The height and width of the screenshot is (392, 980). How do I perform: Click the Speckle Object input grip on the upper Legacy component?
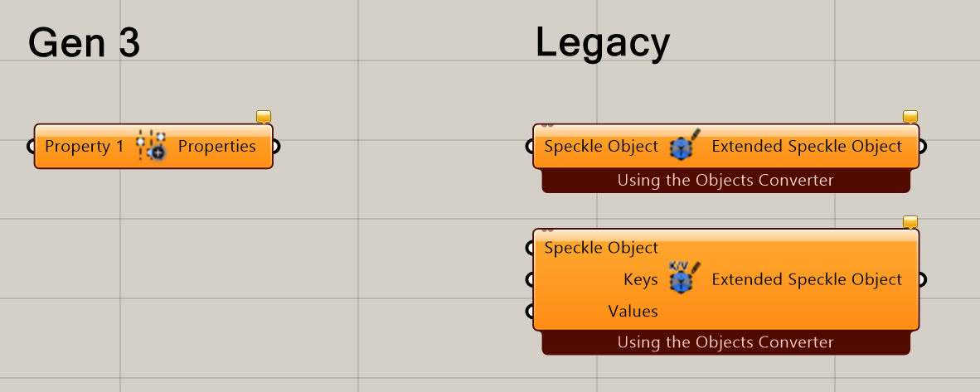pyautogui.click(x=529, y=147)
